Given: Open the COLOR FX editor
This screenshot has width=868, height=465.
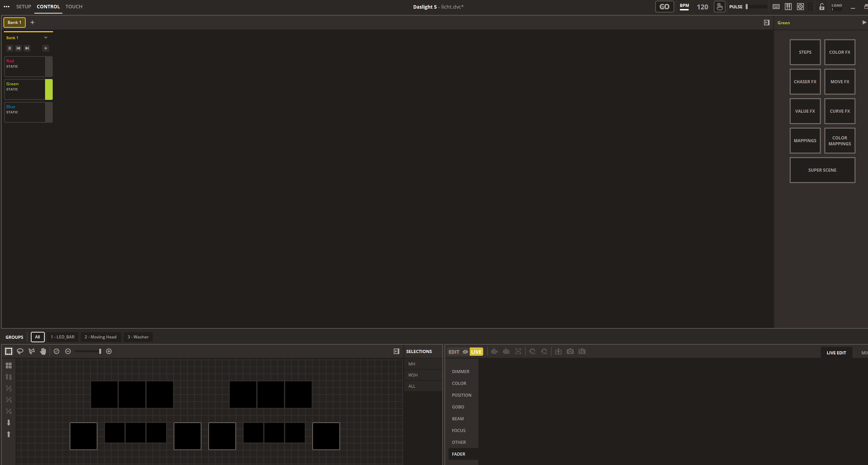Looking at the screenshot, I should 840,52.
